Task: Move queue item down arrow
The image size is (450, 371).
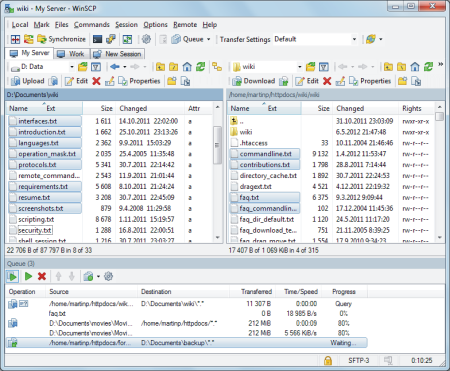Action: (x=72, y=276)
